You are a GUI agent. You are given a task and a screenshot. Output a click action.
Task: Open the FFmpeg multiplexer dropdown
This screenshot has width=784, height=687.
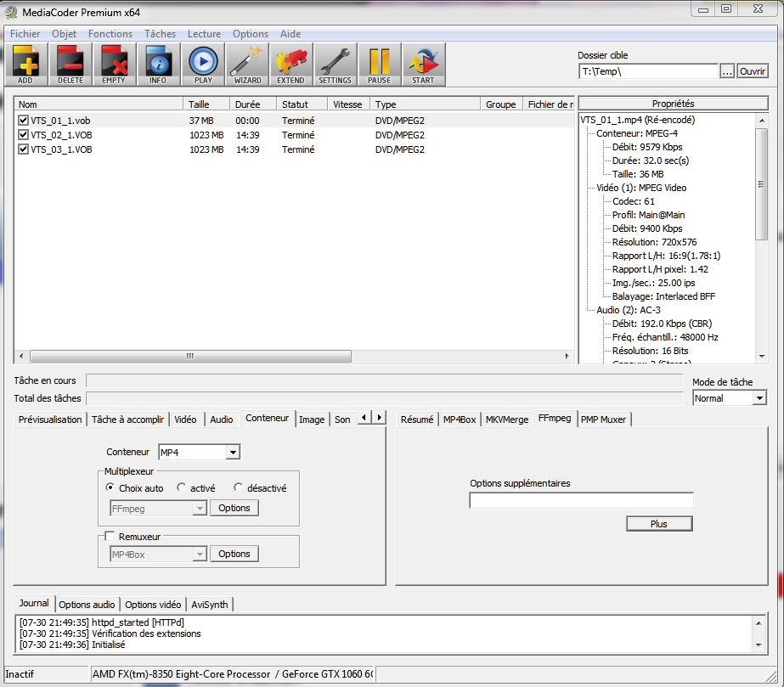click(x=199, y=509)
